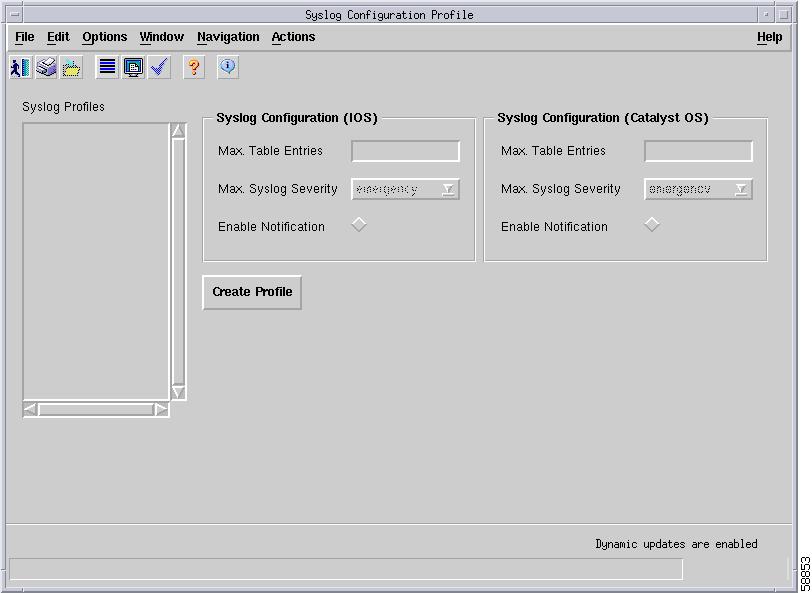
Task: Click Syslog Profiles scroll up arrow
Action: pyautogui.click(x=178, y=131)
